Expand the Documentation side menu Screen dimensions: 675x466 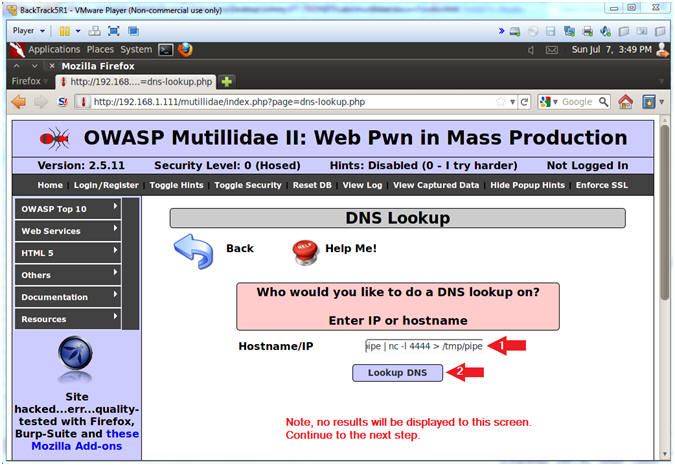click(68, 297)
